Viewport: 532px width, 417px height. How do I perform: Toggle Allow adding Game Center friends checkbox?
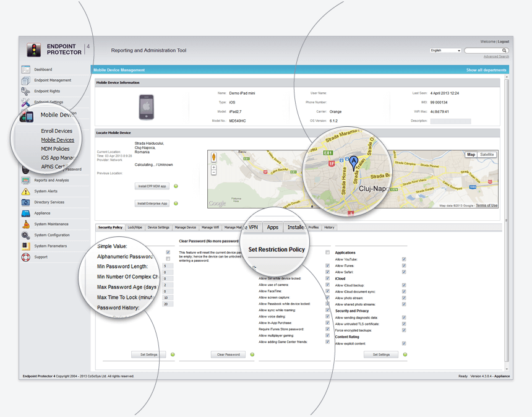pyautogui.click(x=327, y=342)
